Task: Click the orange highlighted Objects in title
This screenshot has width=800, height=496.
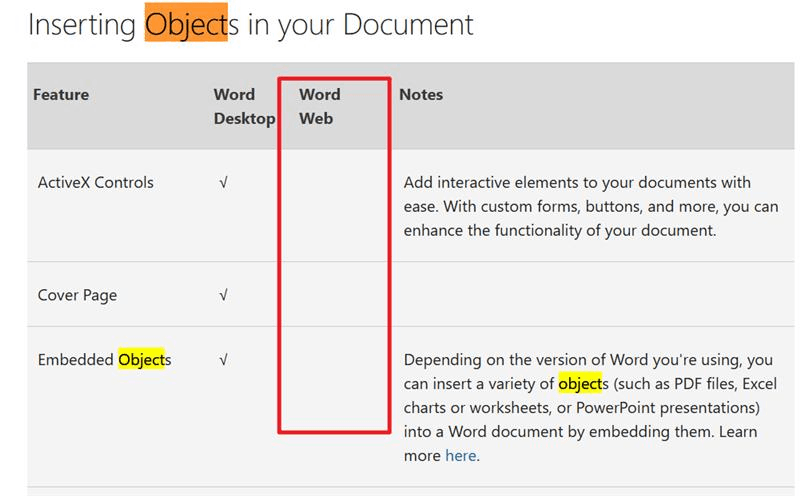Action: 186,23
